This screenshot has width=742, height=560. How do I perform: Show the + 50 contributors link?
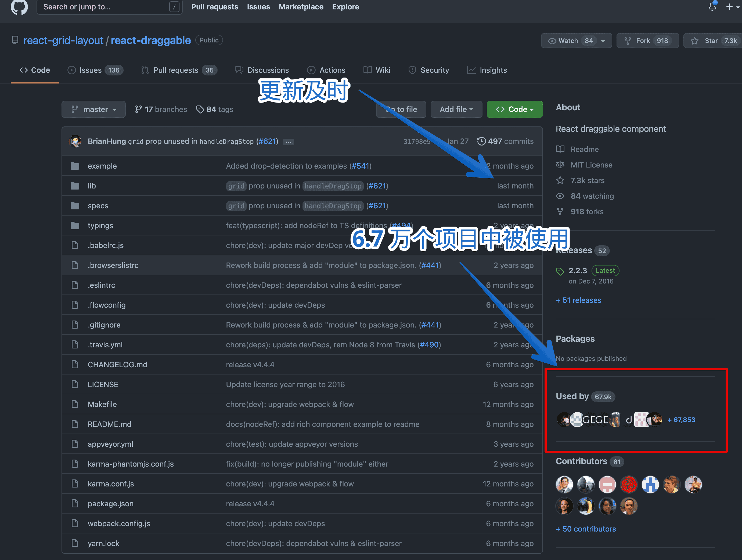pos(586,529)
